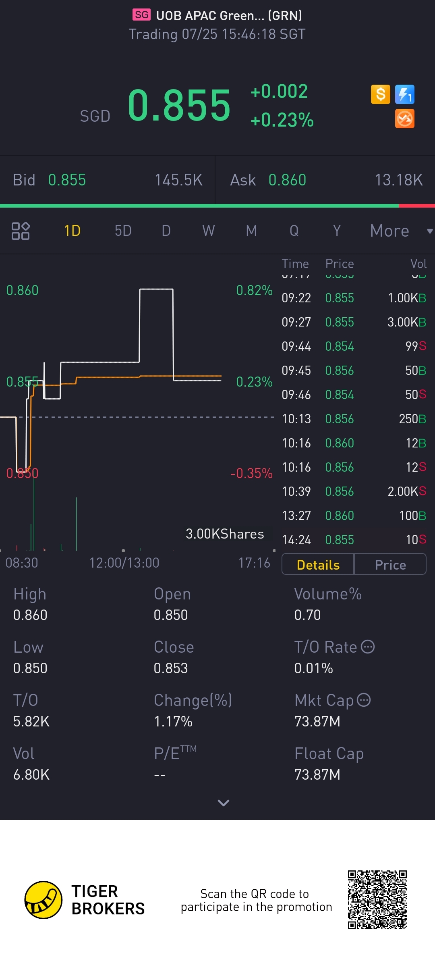Image resolution: width=435 pixels, height=980 pixels.
Task: Tap the Ask price 0.860
Action: tap(288, 180)
